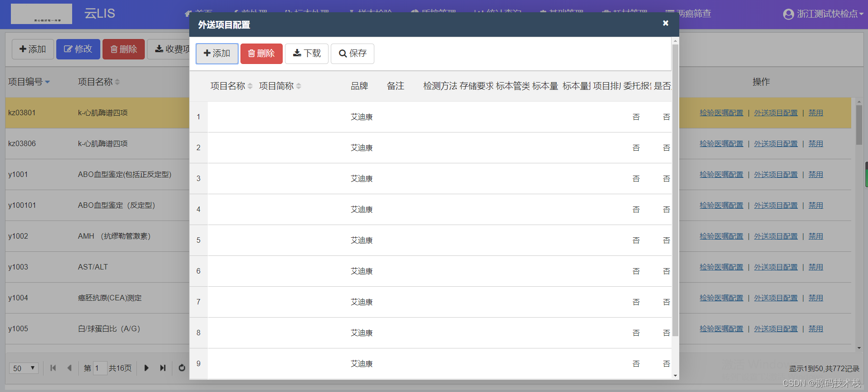This screenshot has width=868, height=392.
Task: Click 艾迪康 brand cell in row 7
Action: pyautogui.click(x=362, y=302)
